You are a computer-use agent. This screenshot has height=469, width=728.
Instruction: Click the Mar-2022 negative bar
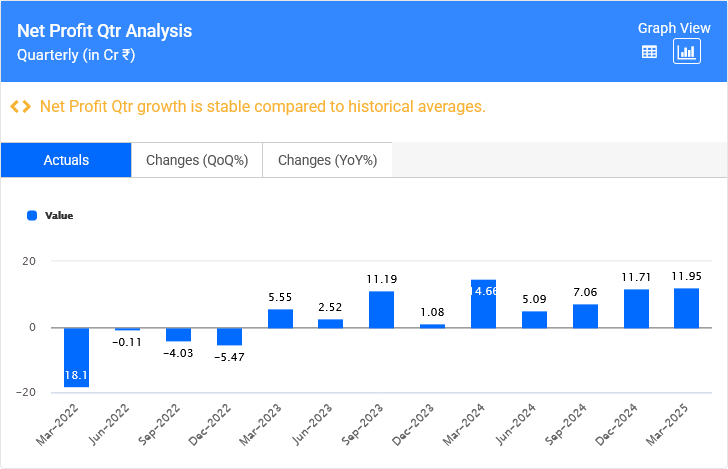[x=77, y=357]
